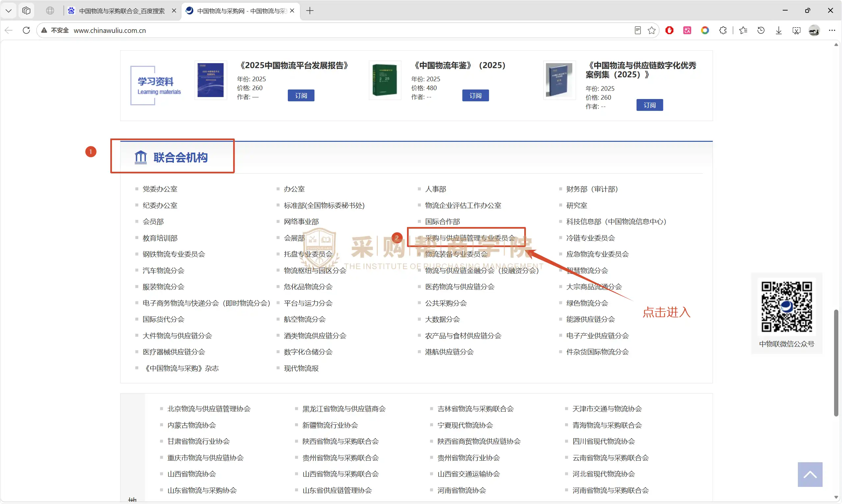
Task: Open the 绿色物流分会 link
Action: pos(587,303)
